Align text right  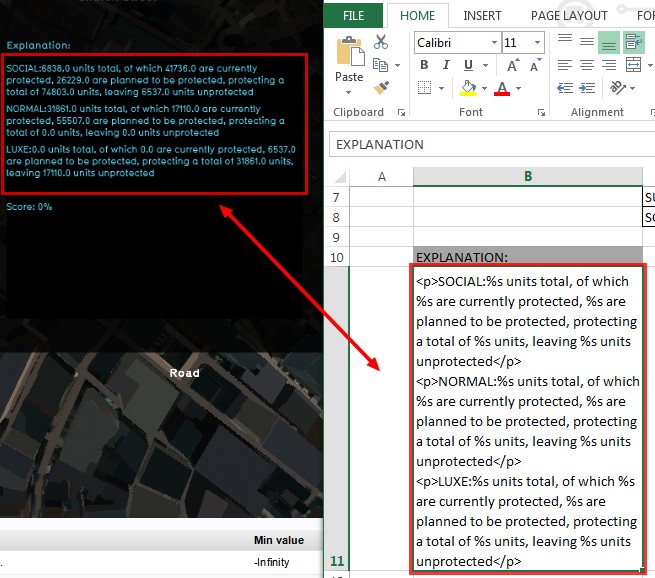point(609,65)
